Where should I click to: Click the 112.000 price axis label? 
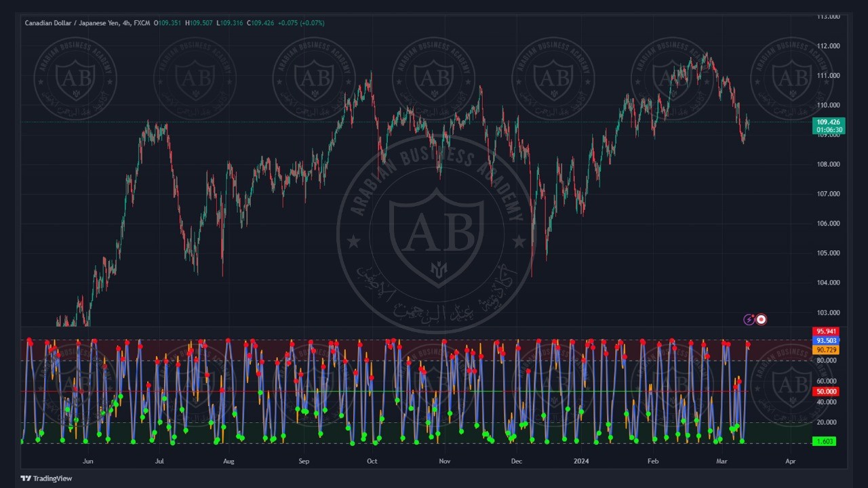pyautogui.click(x=828, y=46)
